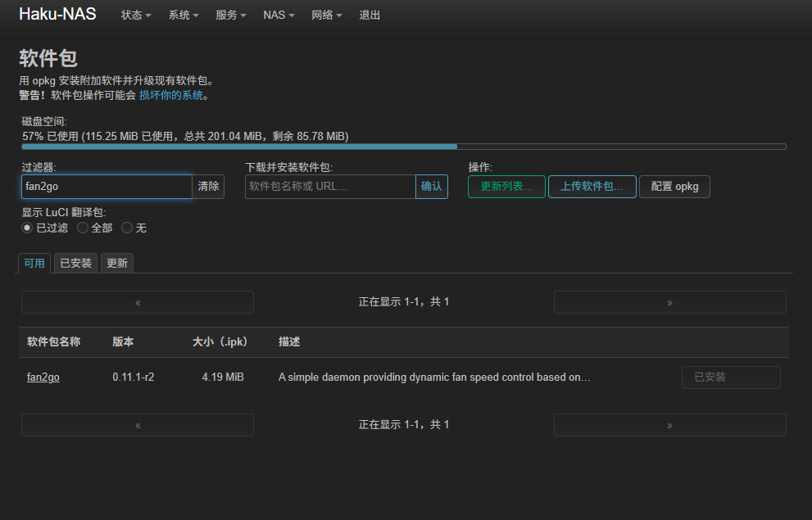Expand the NAS menu
This screenshot has width=812, height=520.
tap(279, 15)
